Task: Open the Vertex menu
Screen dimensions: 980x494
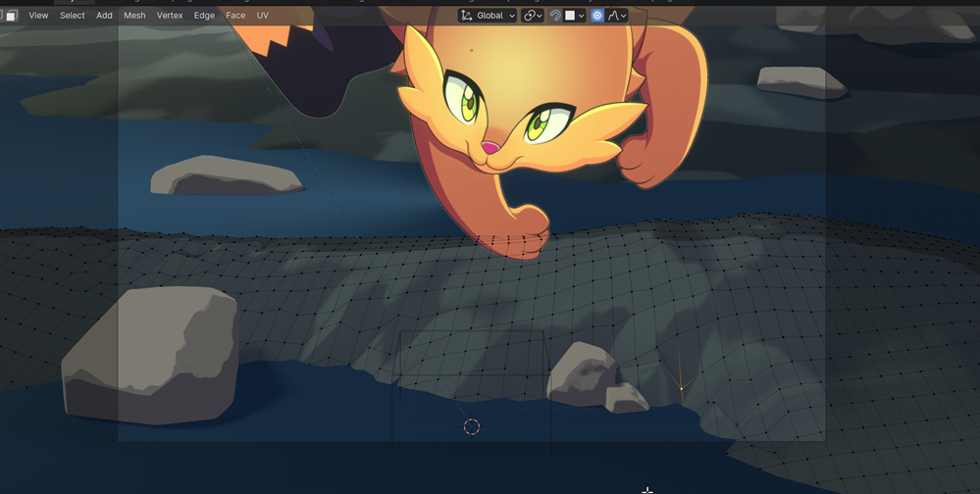Action: tap(170, 15)
